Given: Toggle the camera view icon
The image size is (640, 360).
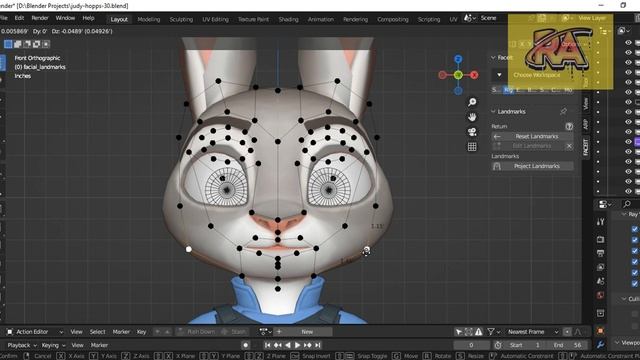Looking at the screenshot, I should 472,132.
